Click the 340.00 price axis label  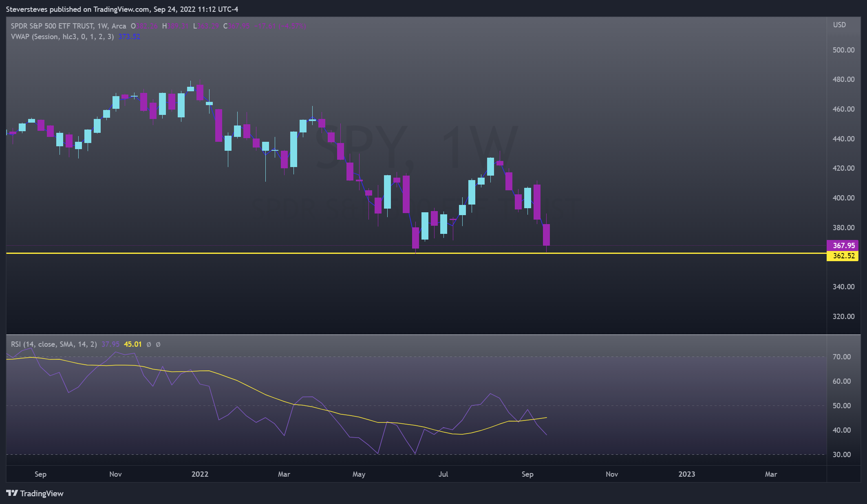843,287
